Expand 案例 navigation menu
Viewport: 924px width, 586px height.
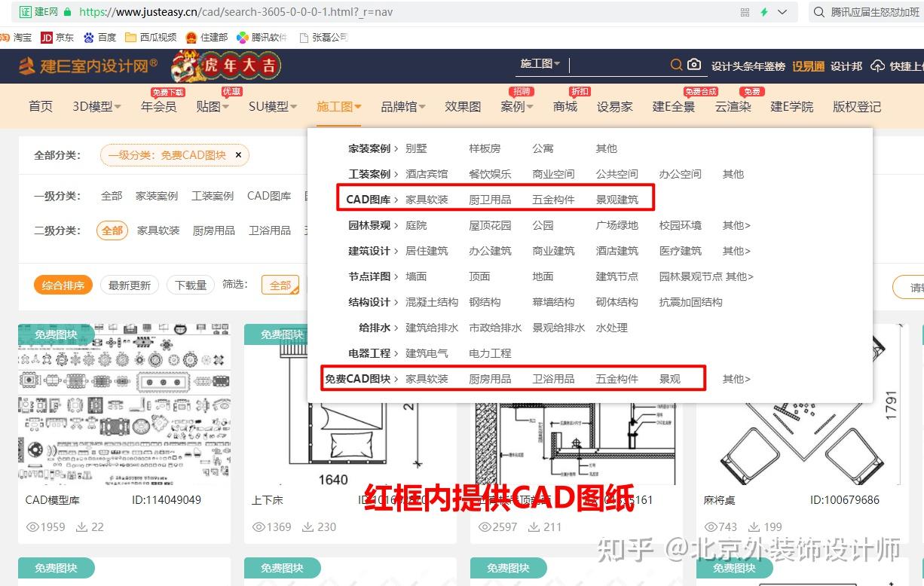[x=517, y=107]
